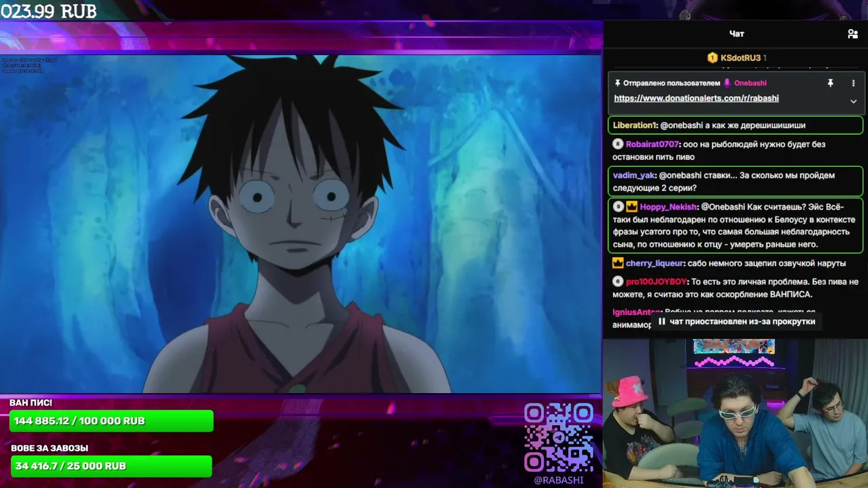Click the pause icon on the chat paused notice
Viewport: 868px width, 488px height.
(x=662, y=321)
